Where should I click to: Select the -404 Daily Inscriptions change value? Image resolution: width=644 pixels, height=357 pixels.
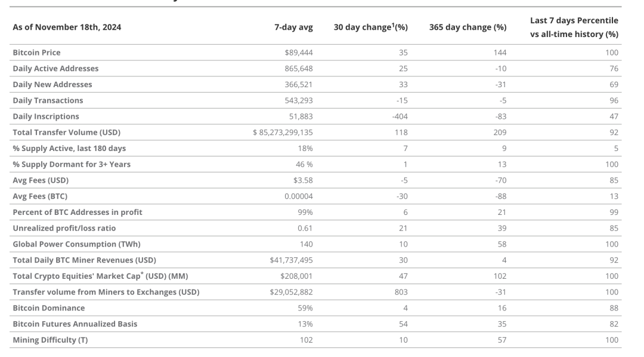click(399, 116)
